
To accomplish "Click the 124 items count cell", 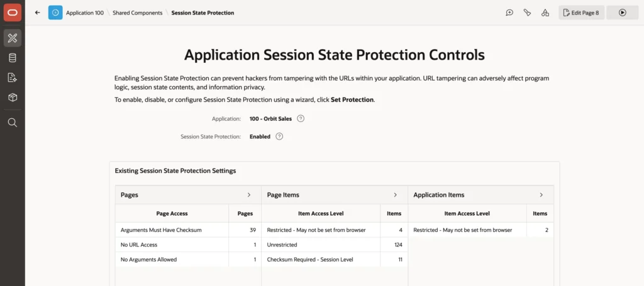I will pos(394,245).
